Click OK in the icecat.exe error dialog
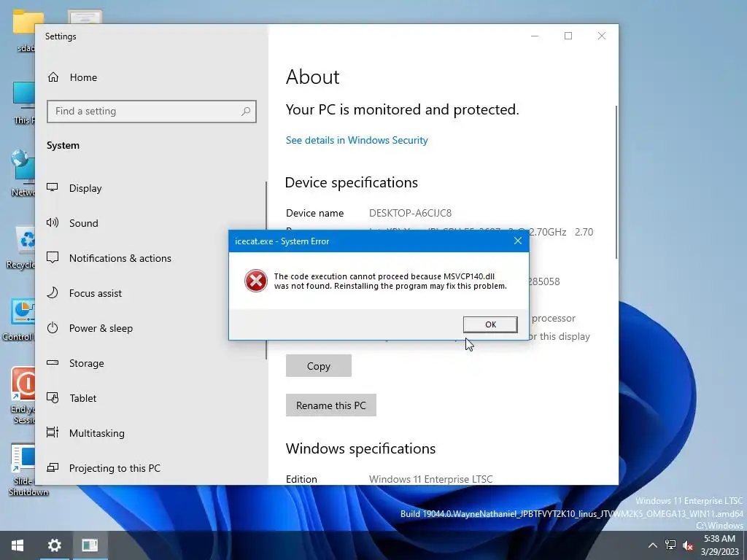The image size is (747, 560). pos(490,324)
